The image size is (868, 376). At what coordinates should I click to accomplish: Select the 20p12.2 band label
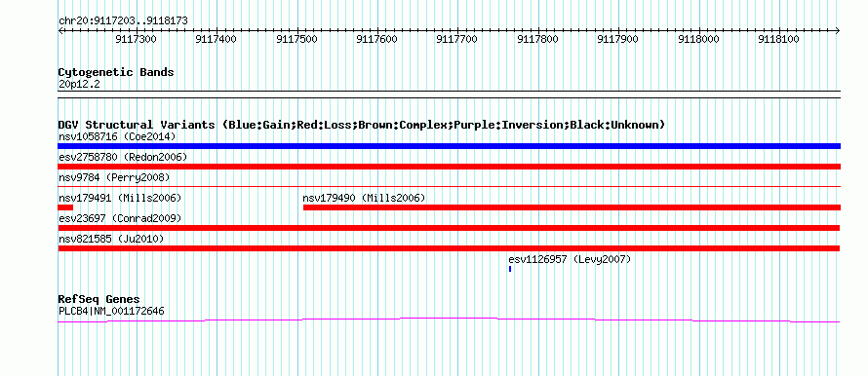tap(79, 84)
